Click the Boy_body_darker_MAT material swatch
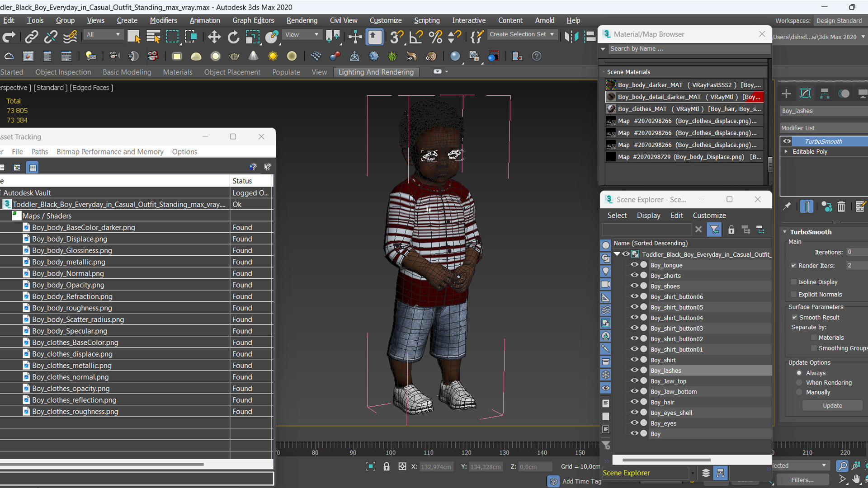This screenshot has height=488, width=868. [611, 85]
